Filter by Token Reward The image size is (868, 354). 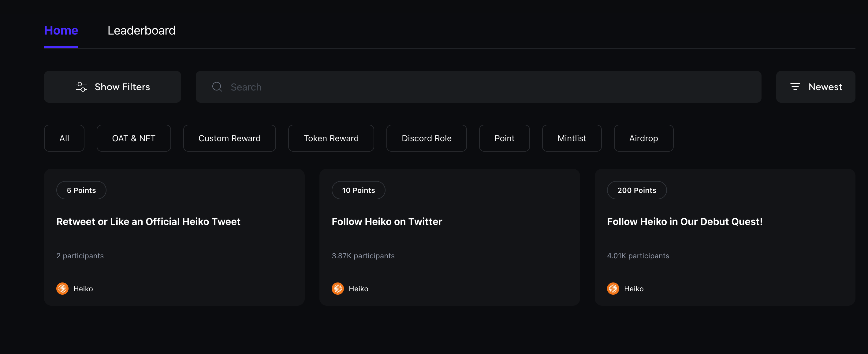point(331,138)
